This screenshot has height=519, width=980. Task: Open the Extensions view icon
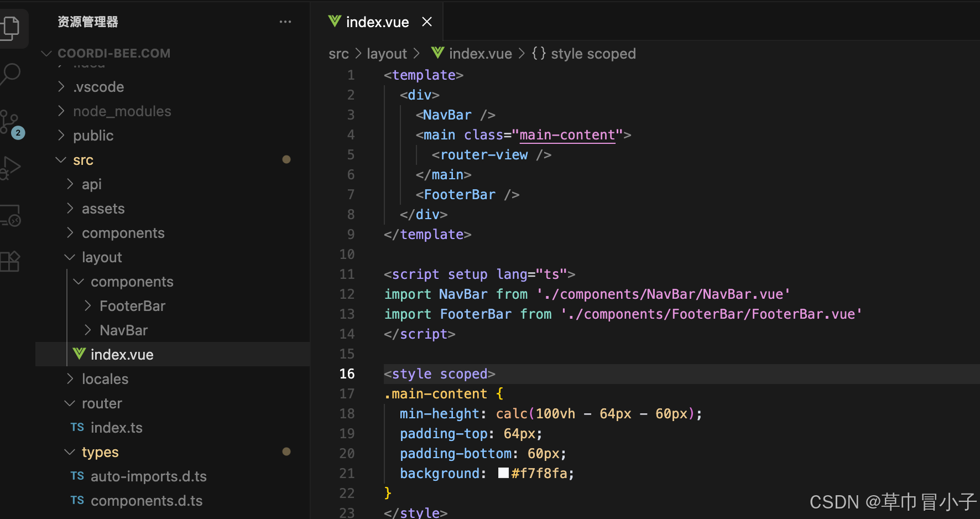coord(11,261)
